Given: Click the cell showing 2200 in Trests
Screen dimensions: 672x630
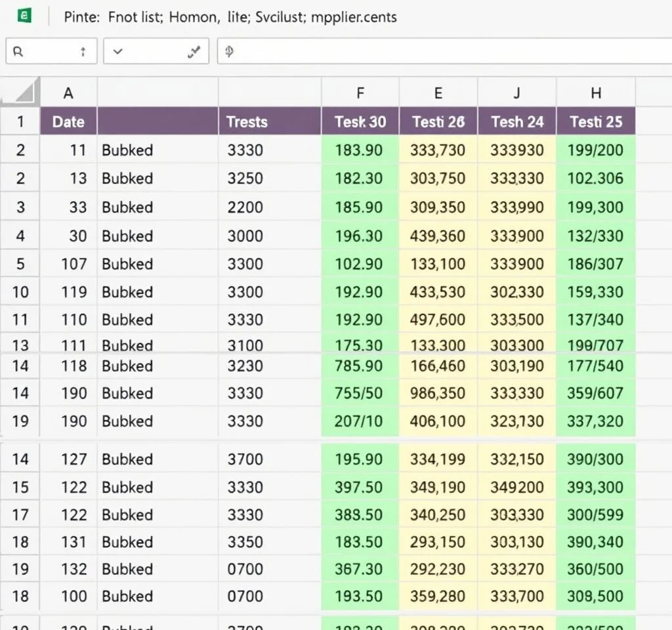Looking at the screenshot, I should coord(269,207).
